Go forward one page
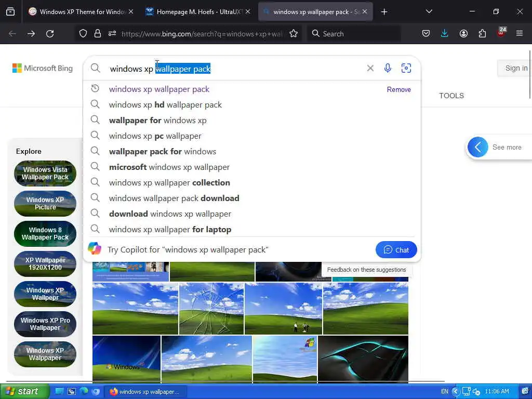The image size is (532, 399). pos(31,34)
